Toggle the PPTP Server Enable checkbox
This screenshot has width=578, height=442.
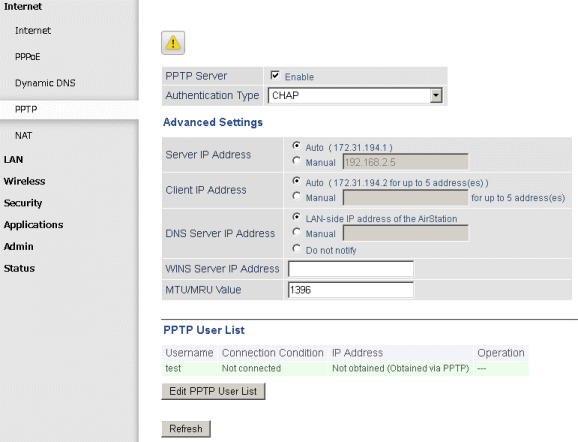coord(275,75)
